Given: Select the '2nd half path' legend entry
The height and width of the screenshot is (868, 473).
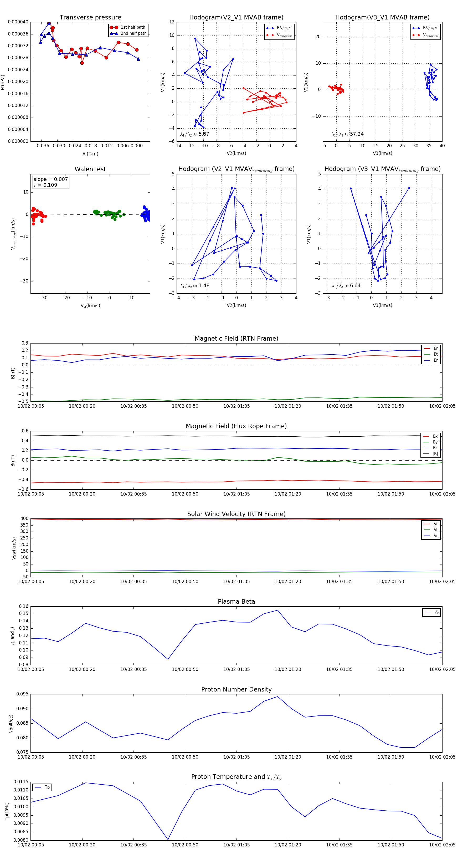Looking at the screenshot, I should tap(128, 33).
